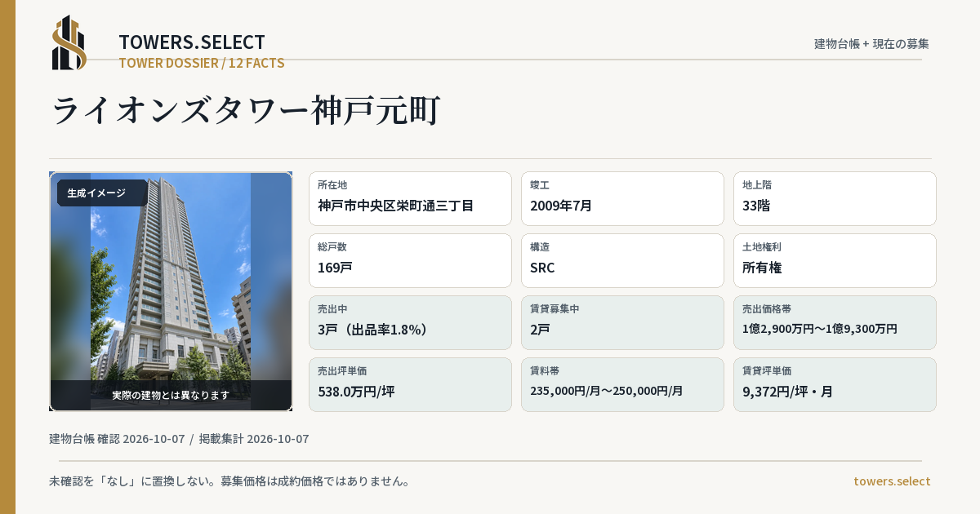
Task: Click the 生成イメージ badge on photo
Action: click(x=102, y=193)
